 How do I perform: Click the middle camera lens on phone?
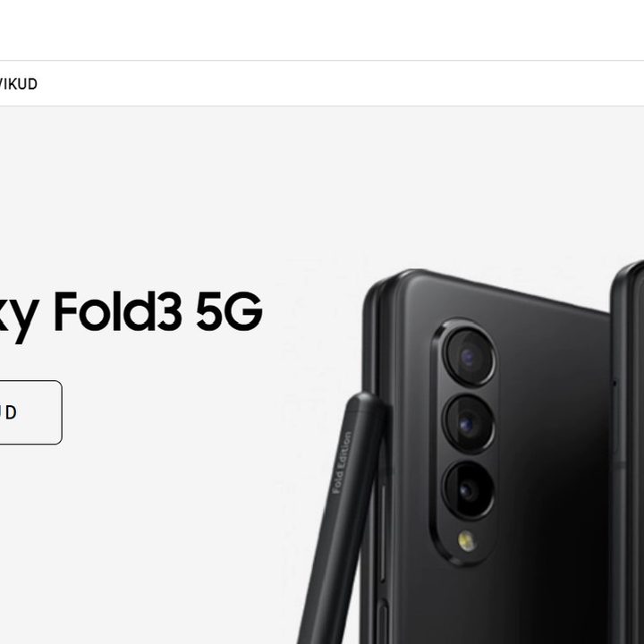point(469,423)
